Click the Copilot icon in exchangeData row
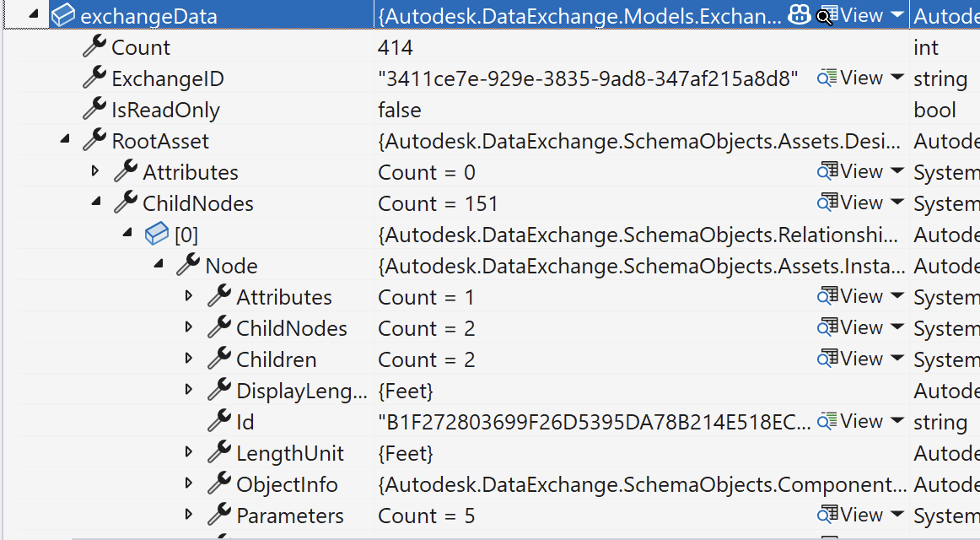The height and width of the screenshot is (540, 980). [x=800, y=14]
